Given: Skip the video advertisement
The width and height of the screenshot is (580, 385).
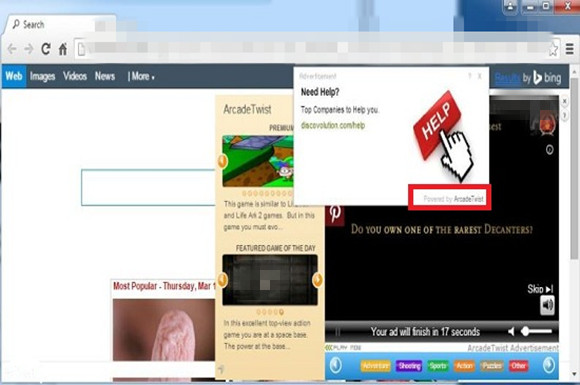Looking at the screenshot, I should pyautogui.click(x=540, y=289).
